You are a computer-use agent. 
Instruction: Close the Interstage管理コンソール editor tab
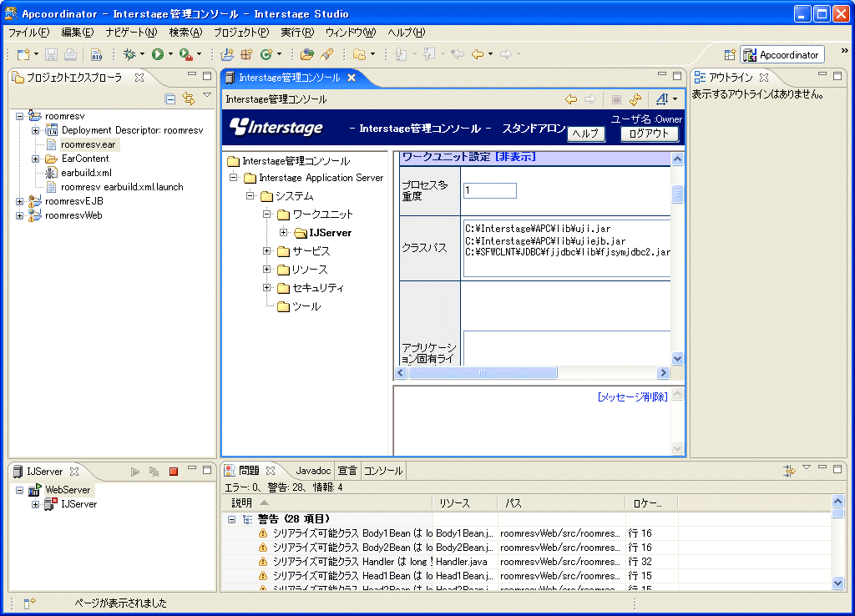pyautogui.click(x=352, y=78)
